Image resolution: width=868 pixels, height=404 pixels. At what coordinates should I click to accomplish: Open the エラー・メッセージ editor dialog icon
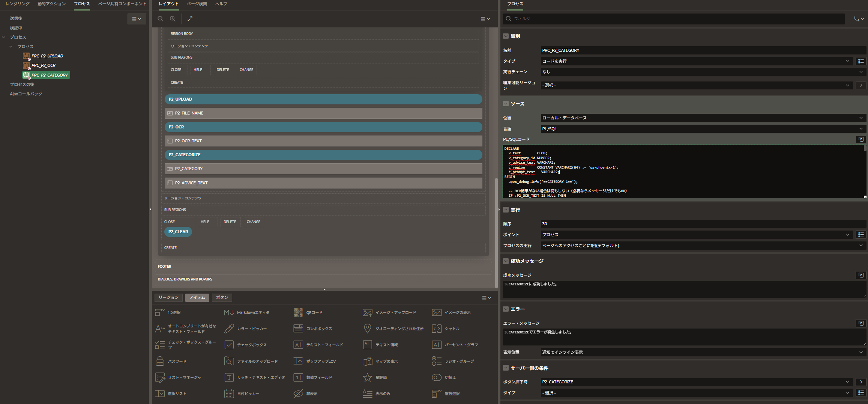[x=861, y=323]
